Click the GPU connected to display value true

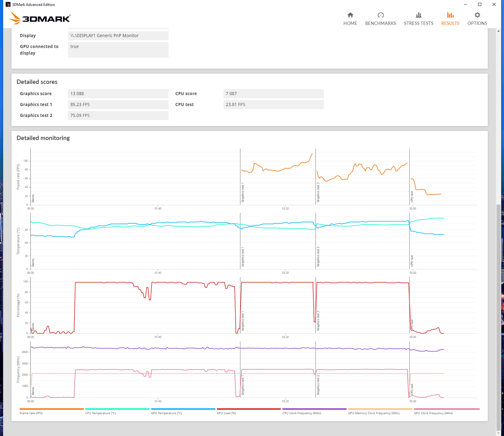pyautogui.click(x=118, y=50)
